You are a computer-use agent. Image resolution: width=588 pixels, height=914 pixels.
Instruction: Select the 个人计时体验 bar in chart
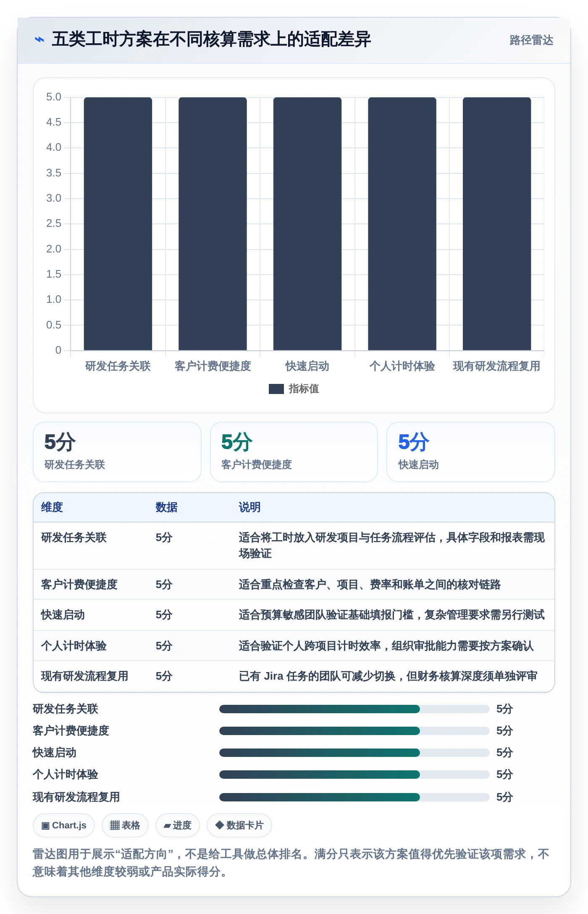pos(402,224)
